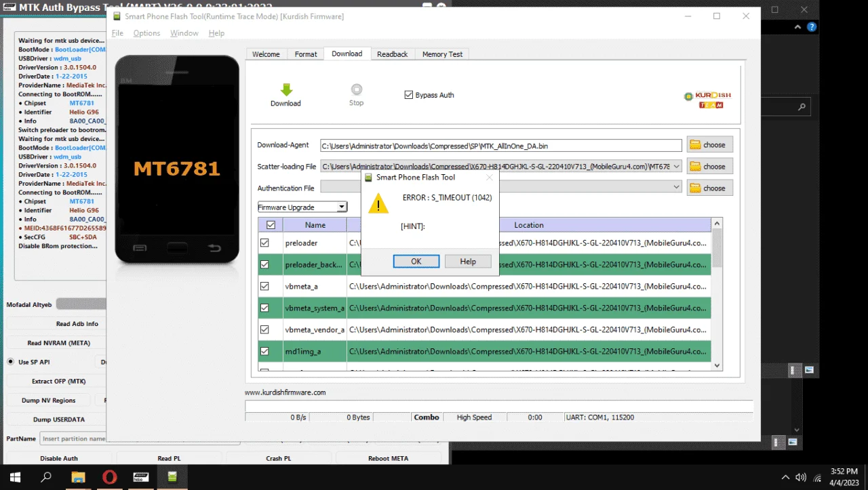Open the Options menu
This screenshot has height=490, width=868.
pos(146,33)
